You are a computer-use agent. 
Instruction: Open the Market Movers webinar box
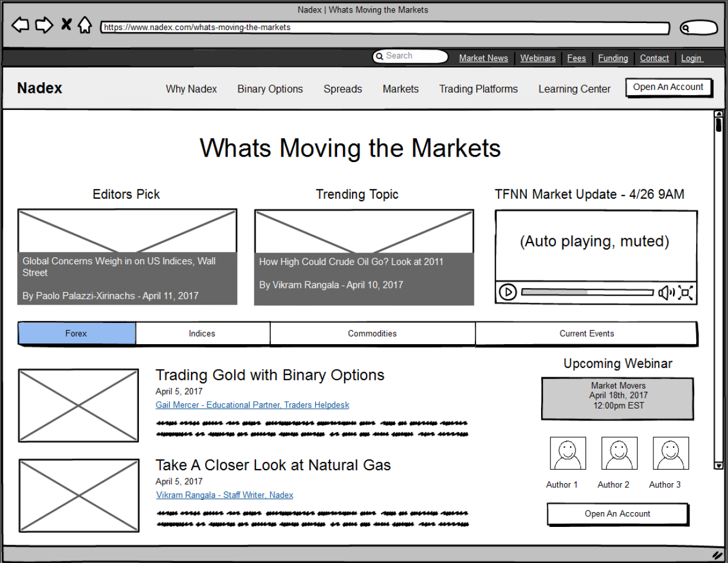(x=617, y=399)
